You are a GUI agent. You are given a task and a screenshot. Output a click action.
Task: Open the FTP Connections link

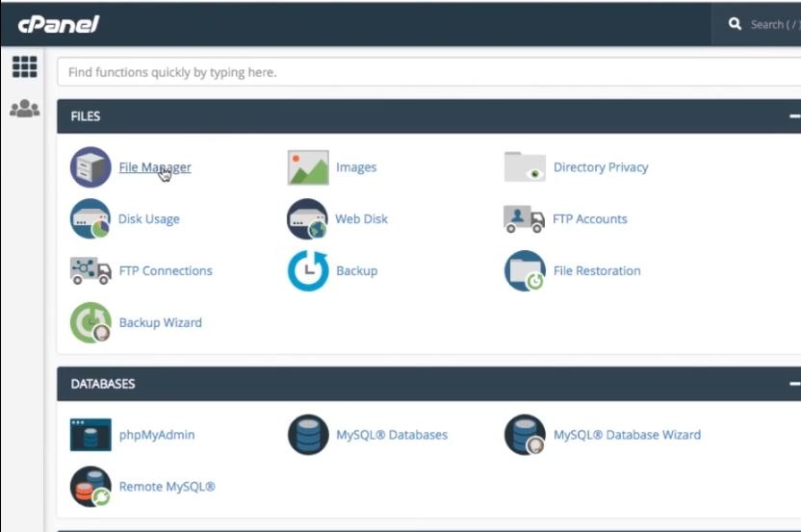click(166, 270)
